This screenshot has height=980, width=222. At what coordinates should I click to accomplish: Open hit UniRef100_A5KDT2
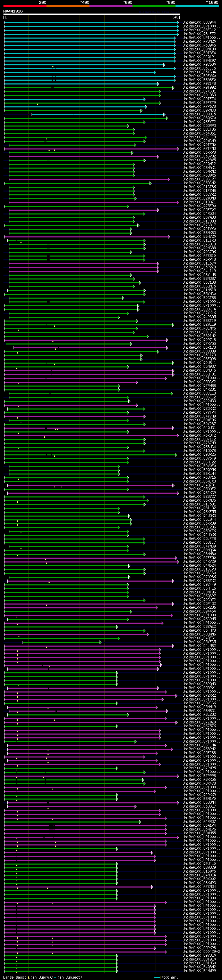199,436
